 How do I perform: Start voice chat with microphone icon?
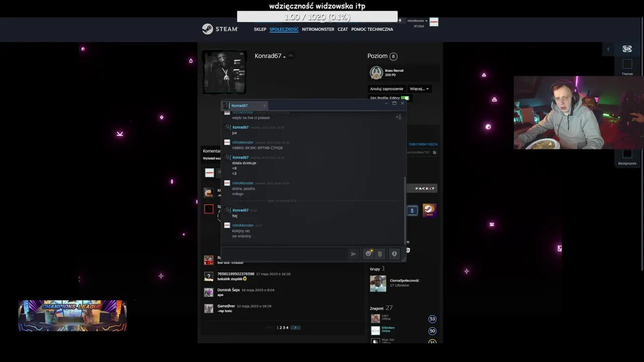(394, 254)
